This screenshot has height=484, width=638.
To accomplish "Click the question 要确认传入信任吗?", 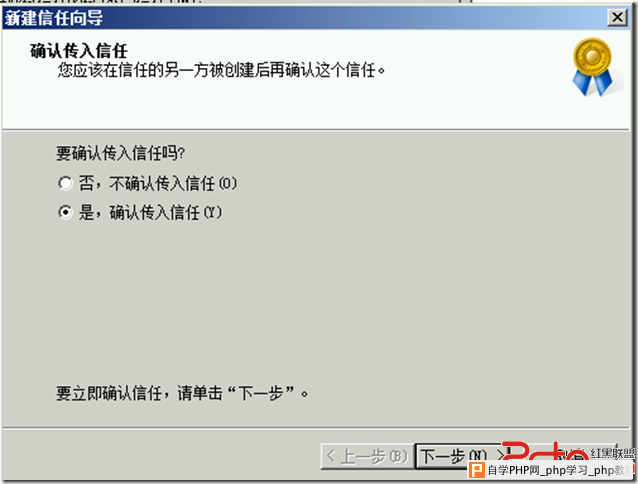I will [120, 153].
